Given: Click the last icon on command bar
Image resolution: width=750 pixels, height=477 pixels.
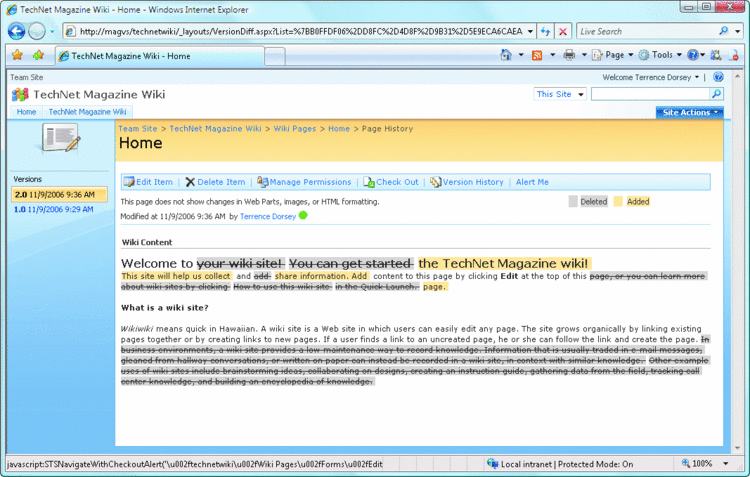Looking at the screenshot, I should (x=734, y=55).
